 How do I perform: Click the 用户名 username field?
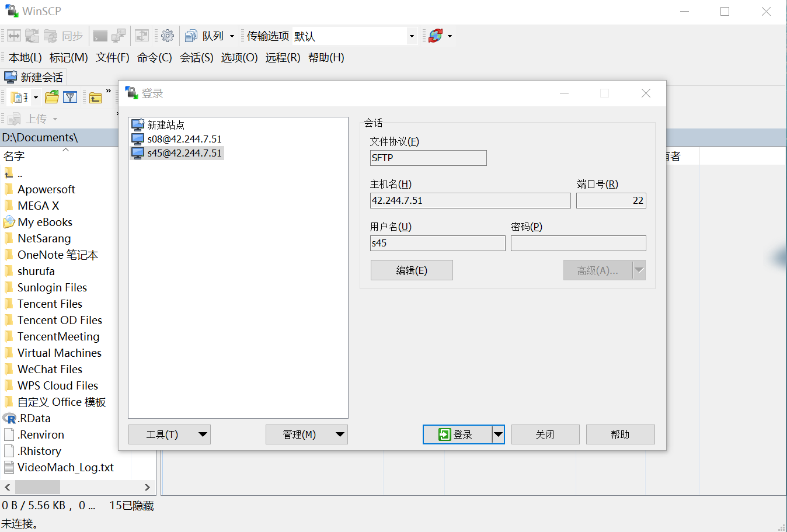pos(438,243)
